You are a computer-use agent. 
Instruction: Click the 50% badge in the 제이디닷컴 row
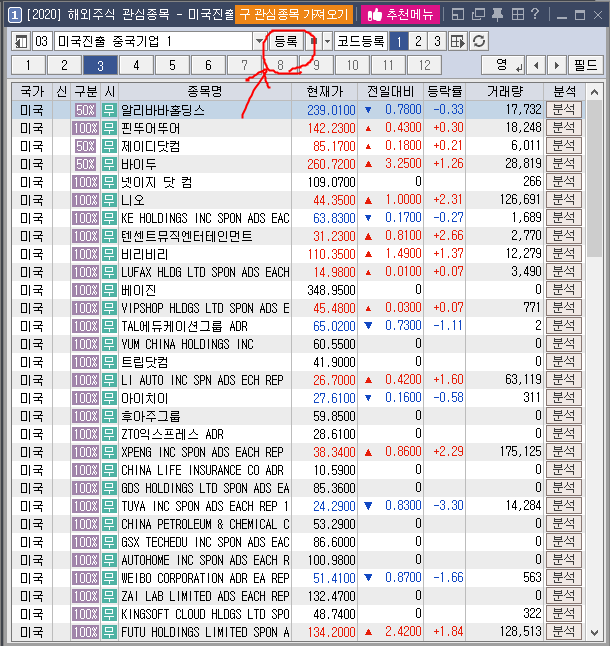86,146
